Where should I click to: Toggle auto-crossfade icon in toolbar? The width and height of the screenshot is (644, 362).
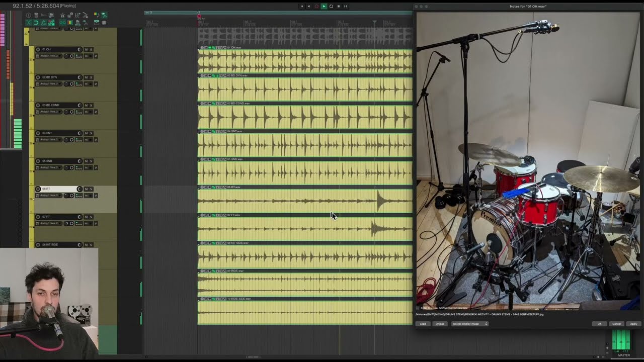28,23
